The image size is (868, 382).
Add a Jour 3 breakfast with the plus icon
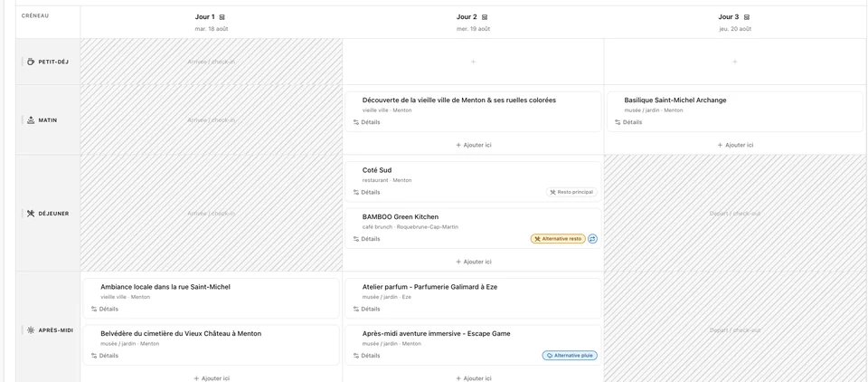tap(734, 62)
